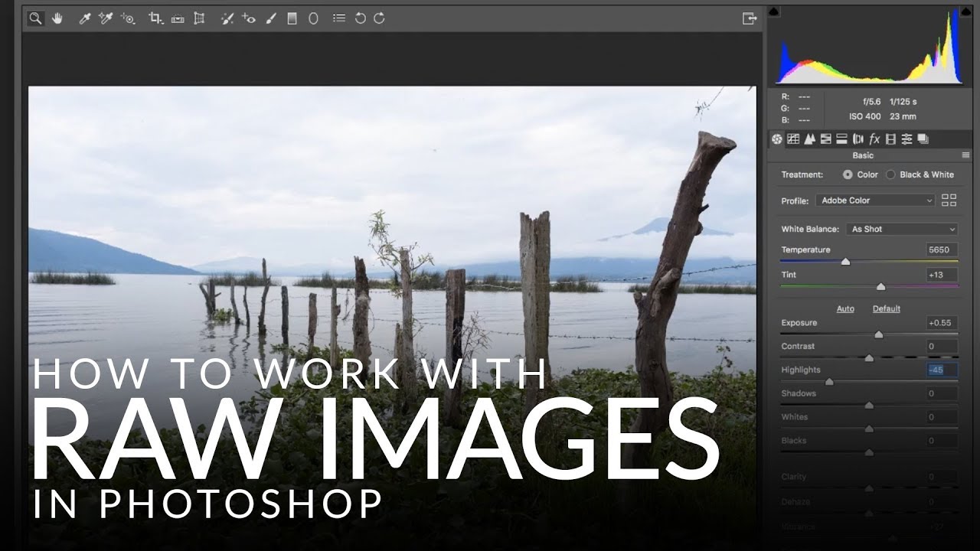980x551 pixels.
Task: Click the Highlights value field -45
Action: coord(941,370)
